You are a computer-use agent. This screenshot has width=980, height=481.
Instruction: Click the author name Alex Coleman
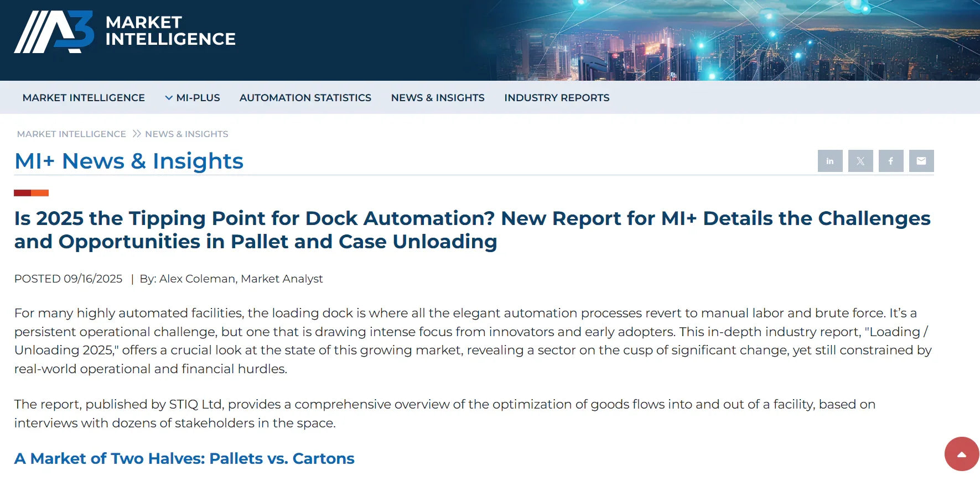197,279
